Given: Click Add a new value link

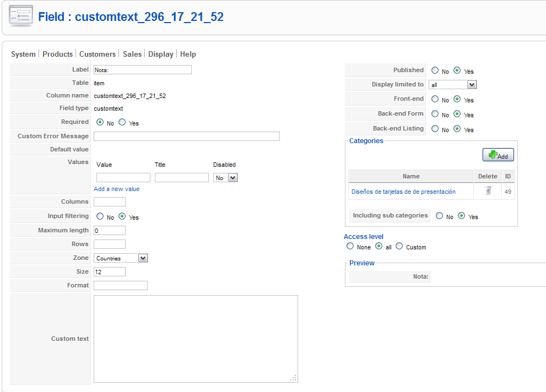Looking at the screenshot, I should [117, 189].
